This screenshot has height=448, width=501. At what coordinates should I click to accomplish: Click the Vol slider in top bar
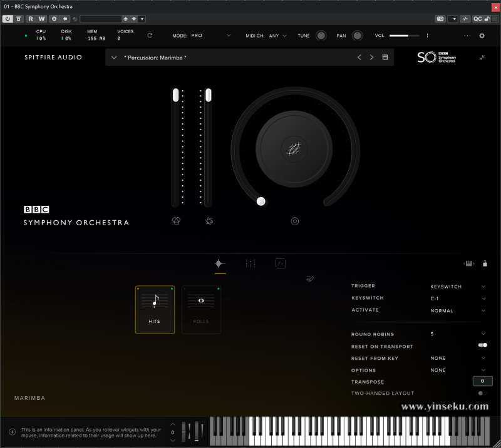click(404, 36)
